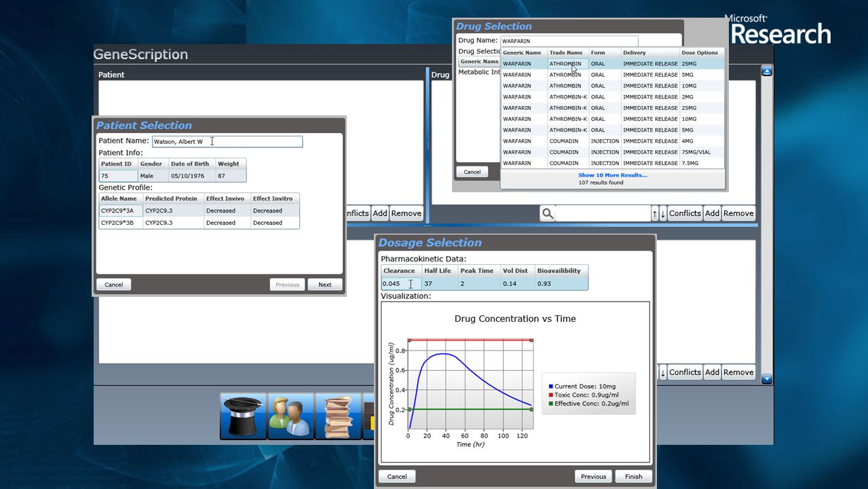868x489 pixels.
Task: Click the Gender column header
Action: tap(153, 164)
